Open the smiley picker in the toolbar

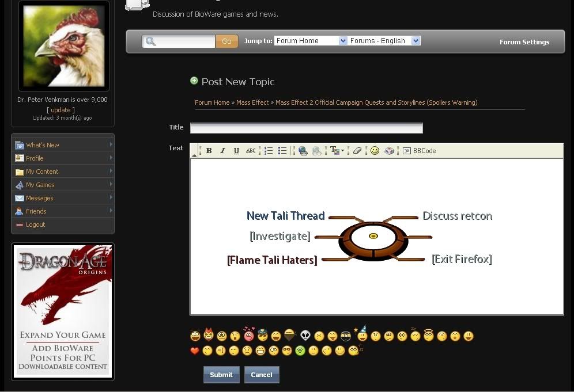point(375,151)
